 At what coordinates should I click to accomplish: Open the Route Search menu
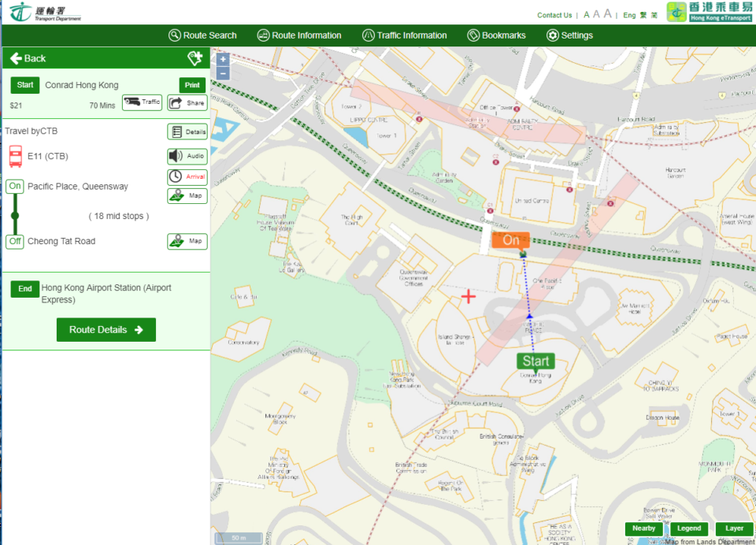[202, 35]
